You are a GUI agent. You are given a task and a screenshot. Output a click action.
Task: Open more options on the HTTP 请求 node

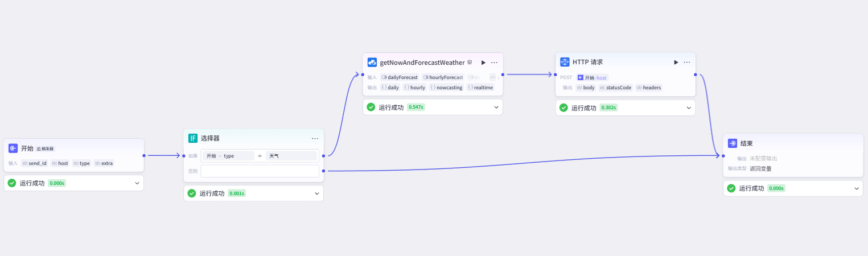(x=687, y=62)
